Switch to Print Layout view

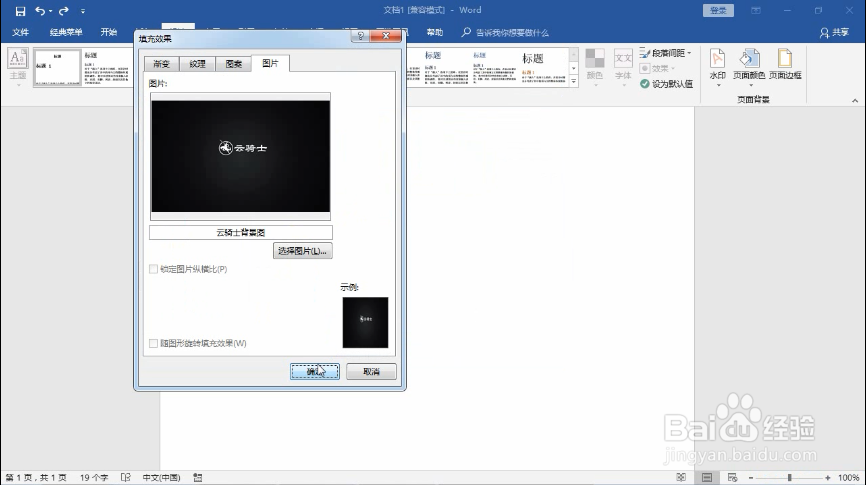707,477
